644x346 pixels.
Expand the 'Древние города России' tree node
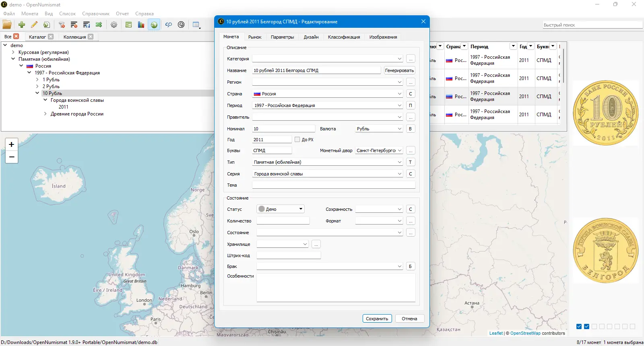coord(45,114)
